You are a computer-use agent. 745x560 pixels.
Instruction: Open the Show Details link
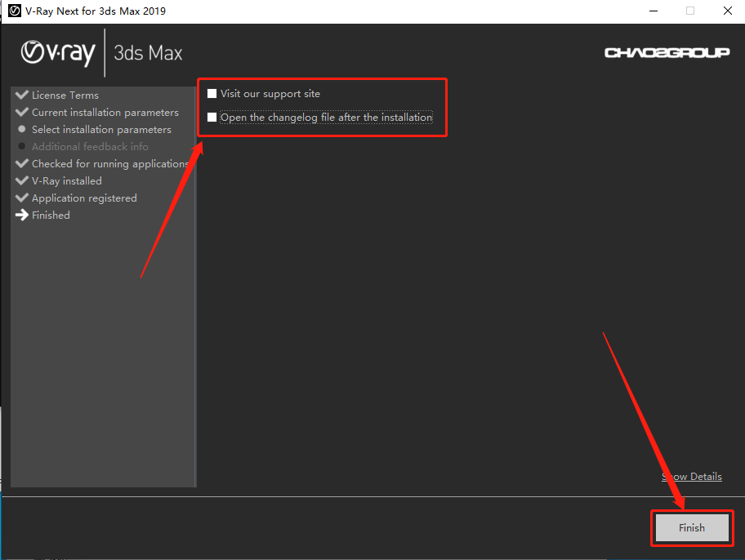pyautogui.click(x=692, y=477)
